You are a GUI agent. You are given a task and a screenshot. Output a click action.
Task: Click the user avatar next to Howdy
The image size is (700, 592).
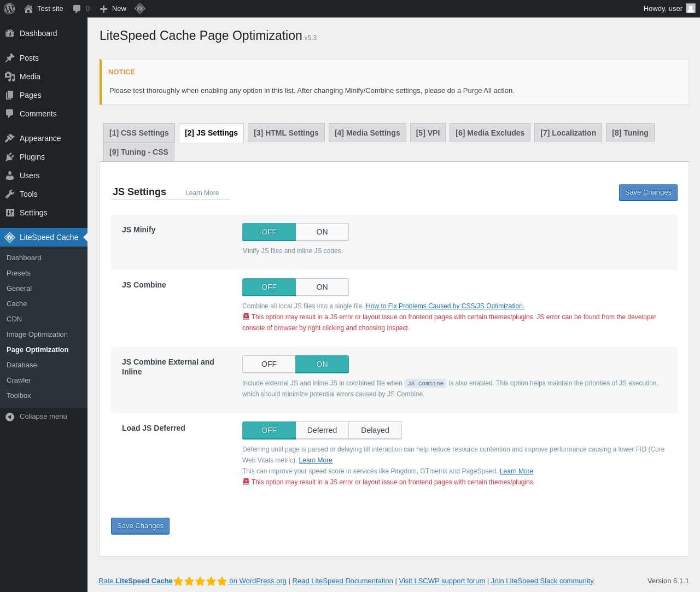point(690,9)
